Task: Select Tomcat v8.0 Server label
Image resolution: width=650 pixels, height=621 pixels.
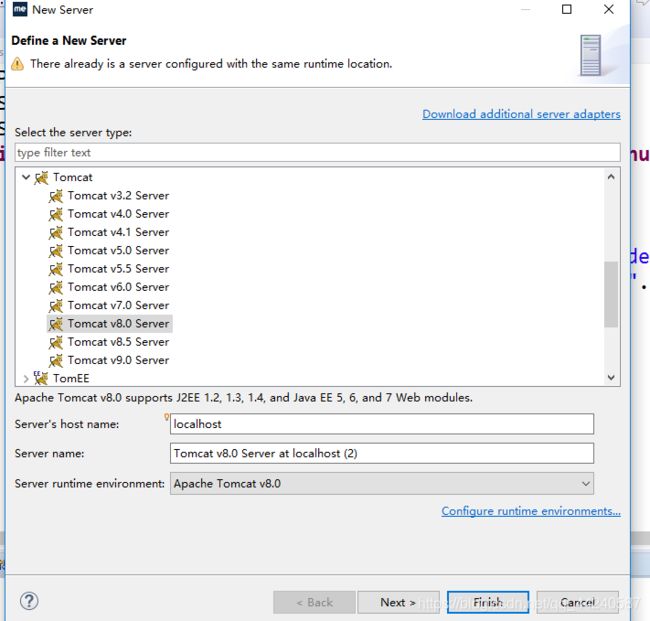Action: 118,323
